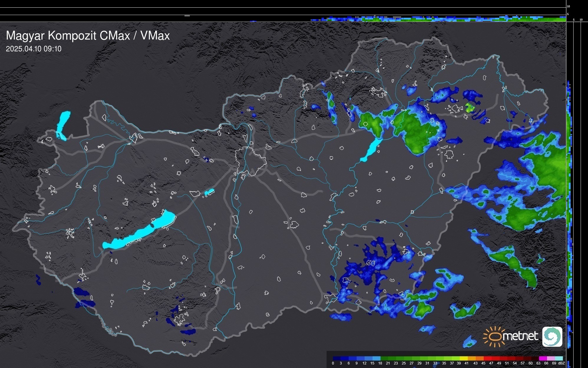Click the 2025.04.10 09:10 timestamp

pyautogui.click(x=34, y=49)
